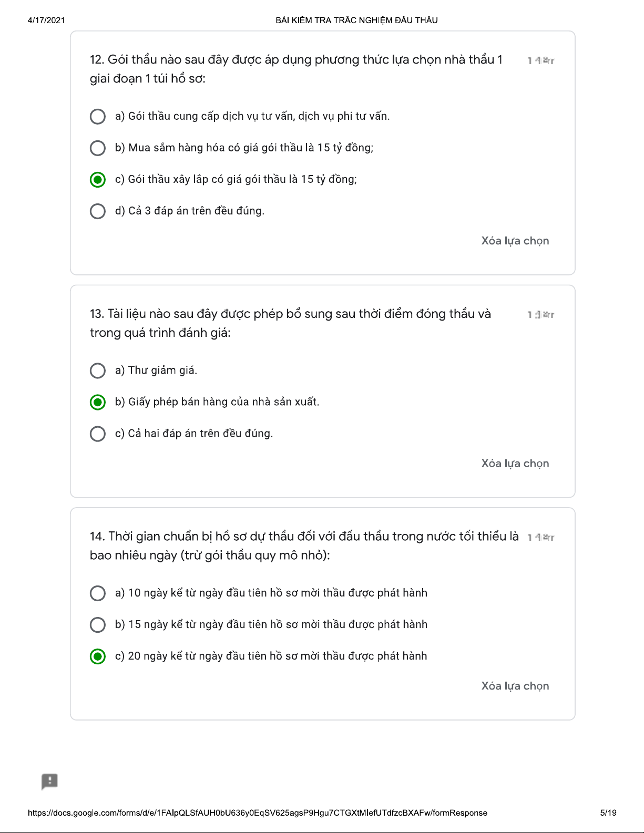The height and width of the screenshot is (833, 644).
Task: Select d) Cả 3 đáp án trên đều đúng
Action: [x=98, y=211]
